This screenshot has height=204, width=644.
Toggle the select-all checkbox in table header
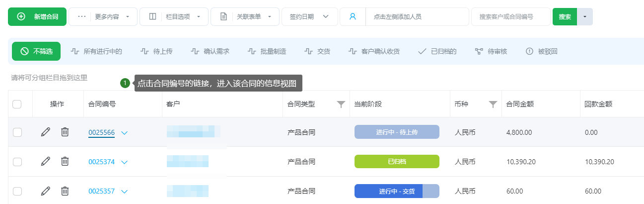17,104
